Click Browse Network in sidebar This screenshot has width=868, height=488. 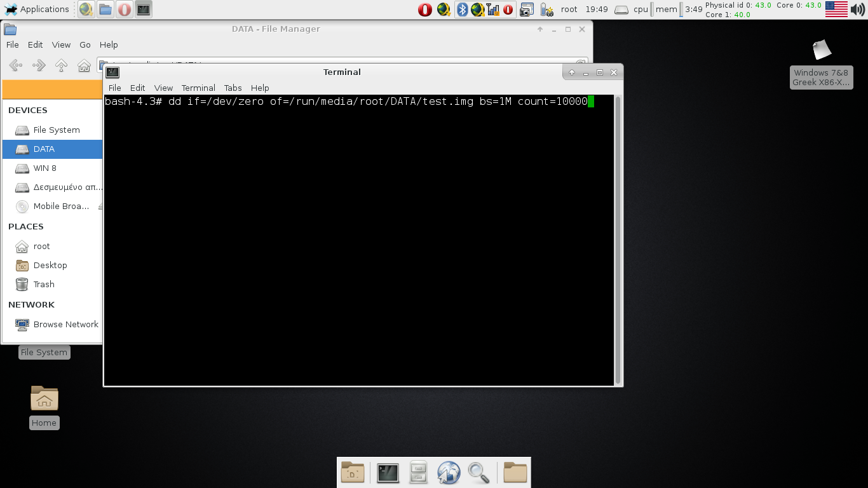[x=65, y=324]
